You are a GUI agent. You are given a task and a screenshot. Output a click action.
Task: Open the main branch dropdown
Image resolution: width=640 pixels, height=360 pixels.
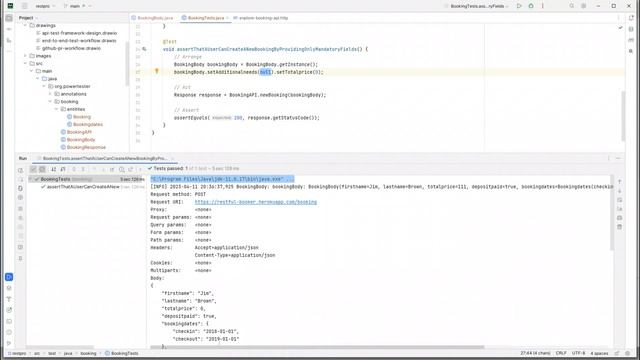pos(78,6)
